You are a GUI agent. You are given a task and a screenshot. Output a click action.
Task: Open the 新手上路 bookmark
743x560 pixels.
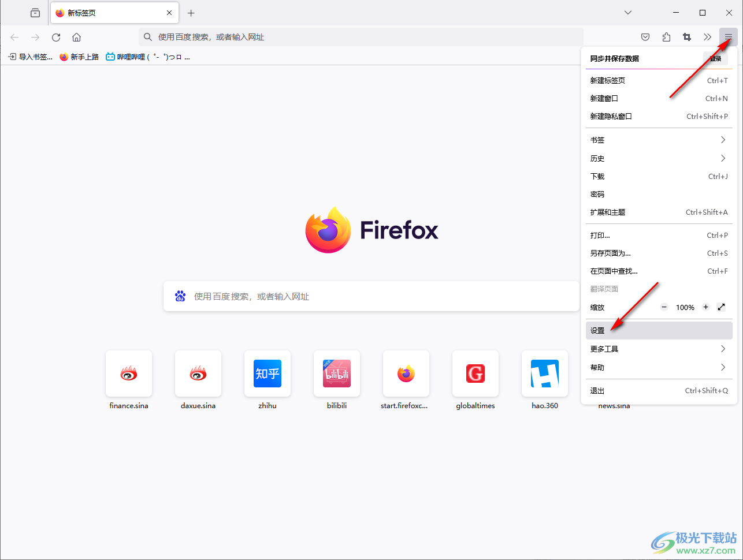tap(79, 57)
